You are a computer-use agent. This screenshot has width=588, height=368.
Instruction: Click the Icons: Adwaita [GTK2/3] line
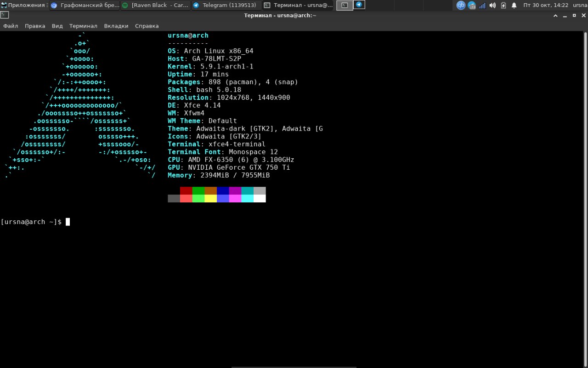point(215,136)
